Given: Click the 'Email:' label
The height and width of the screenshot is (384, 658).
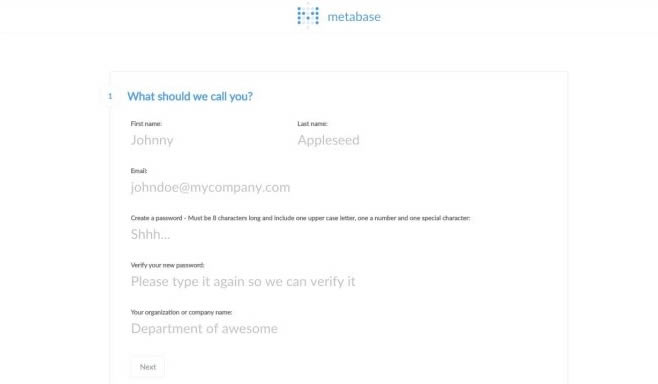Looking at the screenshot, I should 139,171.
